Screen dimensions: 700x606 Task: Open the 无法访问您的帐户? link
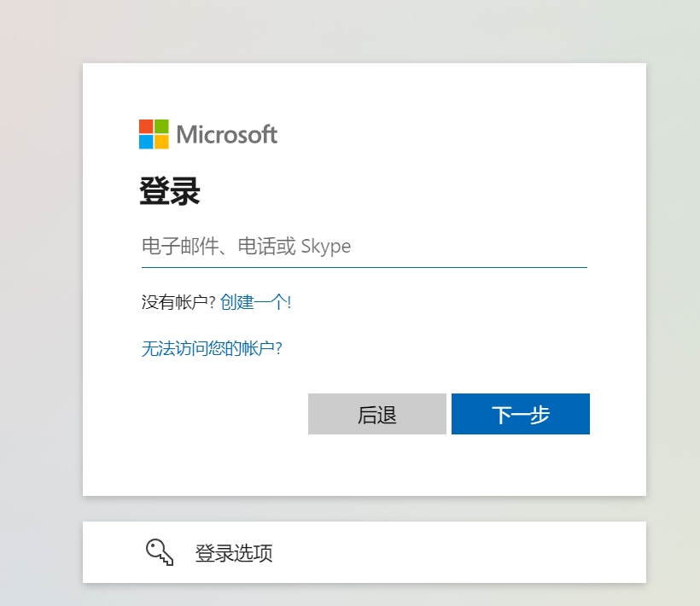point(212,348)
